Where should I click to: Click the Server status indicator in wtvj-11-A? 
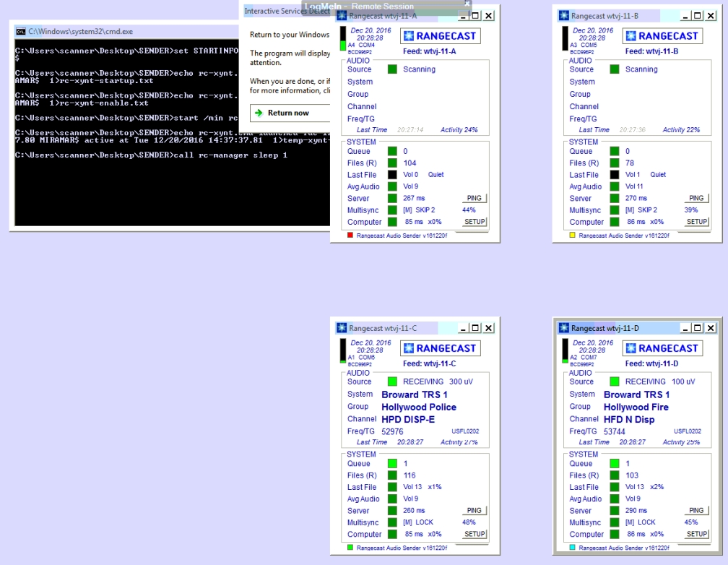pos(392,199)
